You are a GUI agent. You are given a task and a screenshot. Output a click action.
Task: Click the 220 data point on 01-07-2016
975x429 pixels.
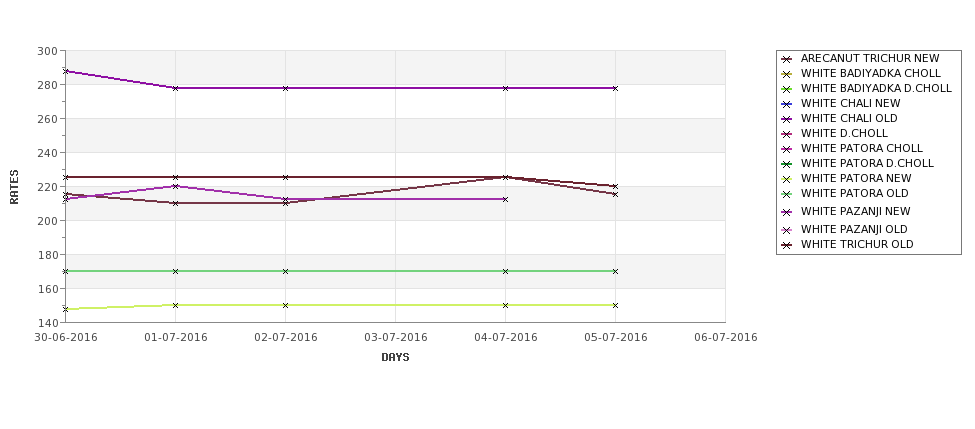coord(175,186)
